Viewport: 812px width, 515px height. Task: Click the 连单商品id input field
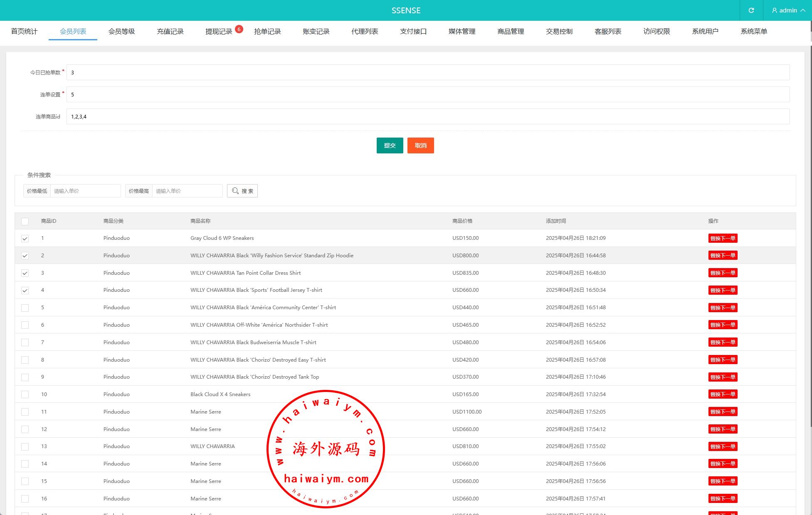(x=427, y=116)
